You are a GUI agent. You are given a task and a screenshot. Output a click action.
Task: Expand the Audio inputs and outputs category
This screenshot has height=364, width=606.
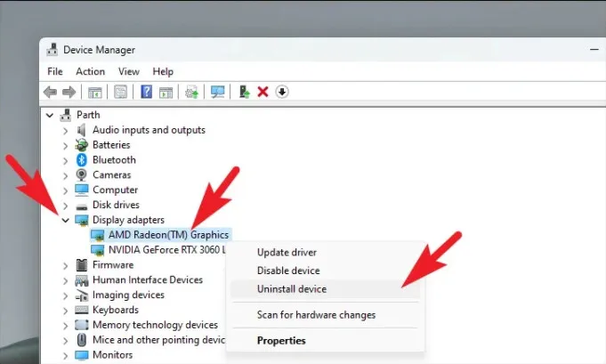point(65,130)
